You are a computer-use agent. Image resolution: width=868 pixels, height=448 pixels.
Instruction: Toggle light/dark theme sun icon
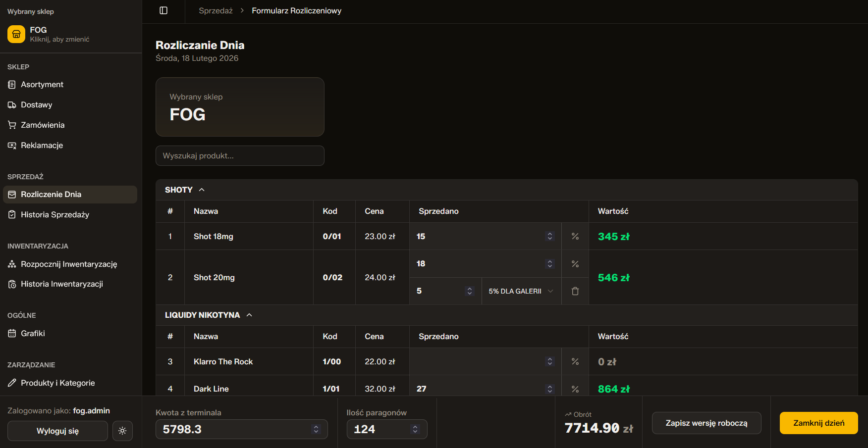click(x=122, y=431)
